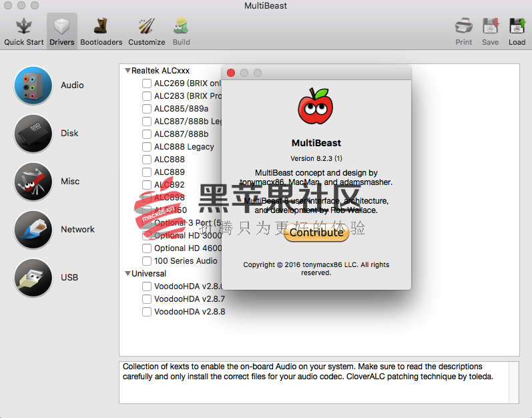This screenshot has height=418, width=532.
Task: Select the USB label in sidebar
Action: point(69,278)
